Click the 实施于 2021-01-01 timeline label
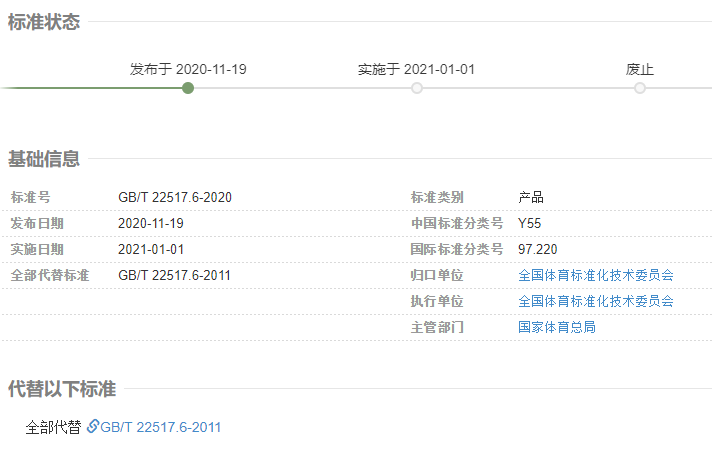The image size is (712, 449). pyautogui.click(x=416, y=69)
